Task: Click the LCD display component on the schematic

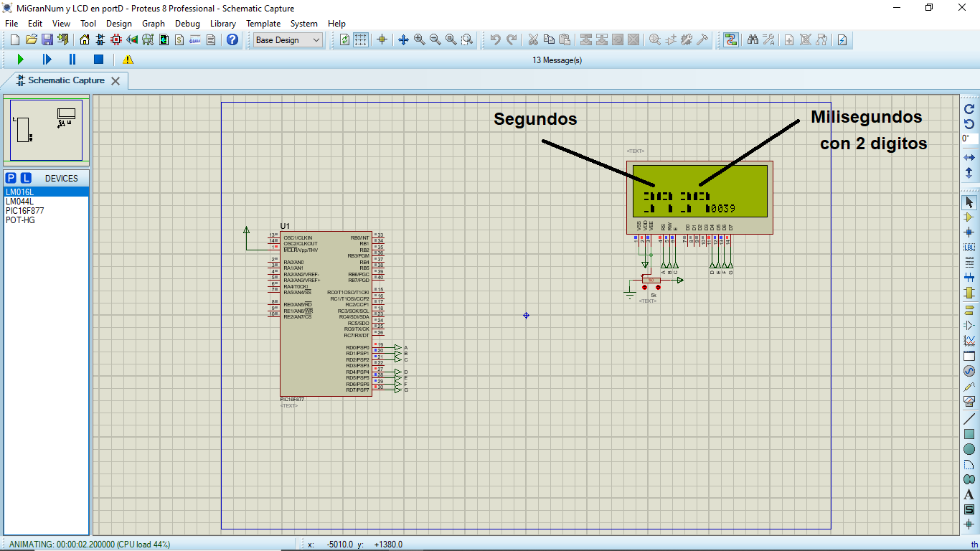Action: tap(699, 197)
